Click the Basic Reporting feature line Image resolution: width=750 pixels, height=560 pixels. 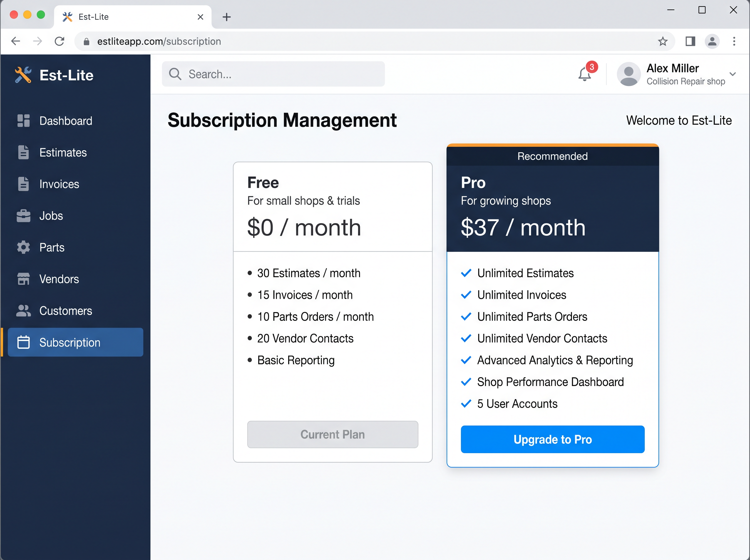point(291,360)
